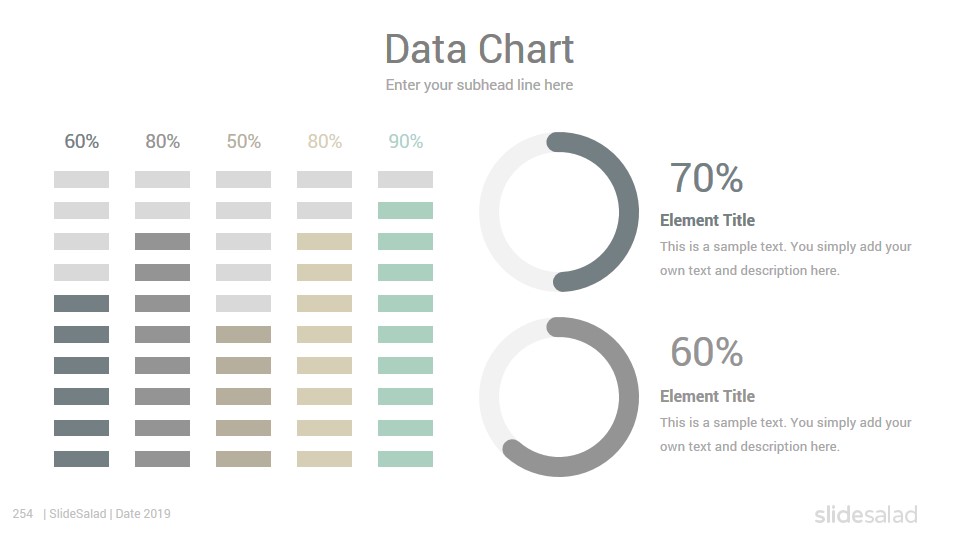Screen dimensions: 960x540
Task: Click the slidesalad logo watermark
Action: (866, 514)
